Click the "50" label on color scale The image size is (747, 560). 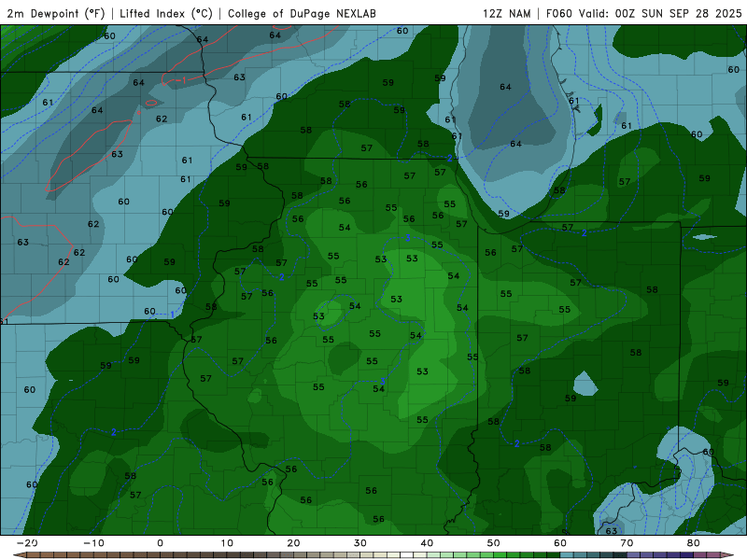(494, 543)
